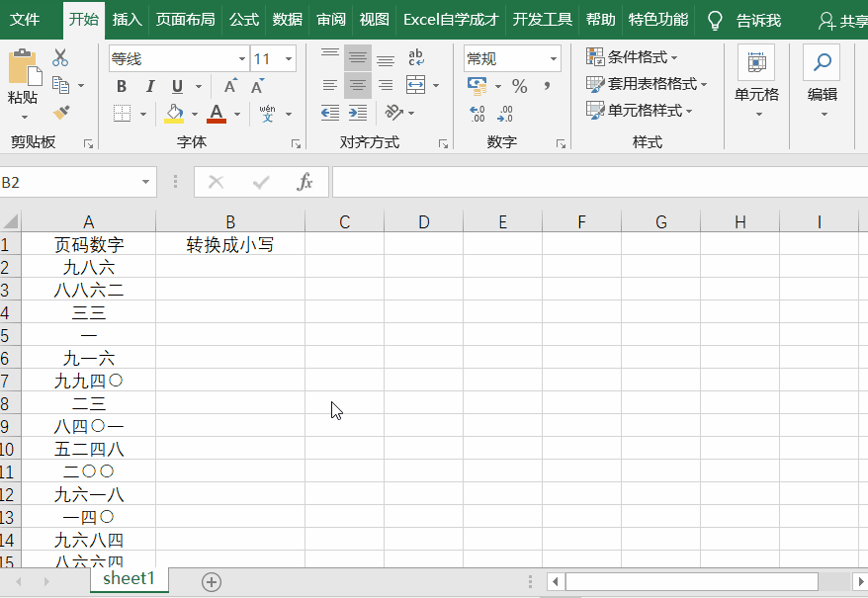Apply bold formatting to selected cell
This screenshot has height=598, width=868.
pos(121,84)
